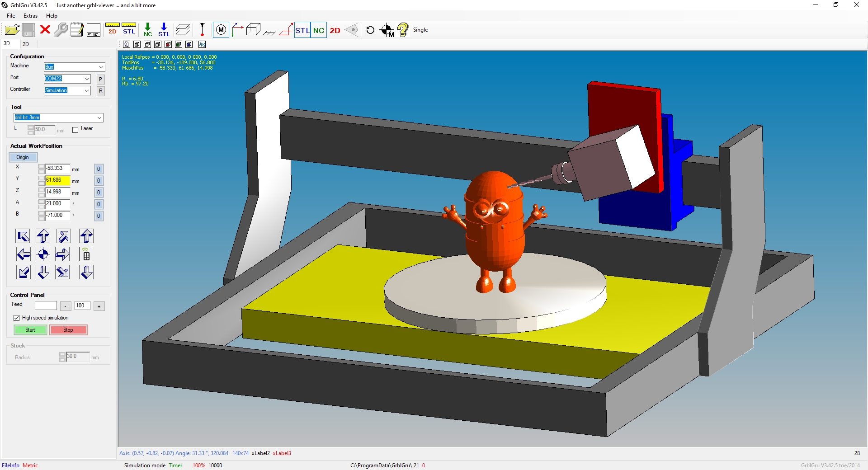Viewport: 868px width, 470px height.
Task: Zero the X axis with its 0 button
Action: 99,169
